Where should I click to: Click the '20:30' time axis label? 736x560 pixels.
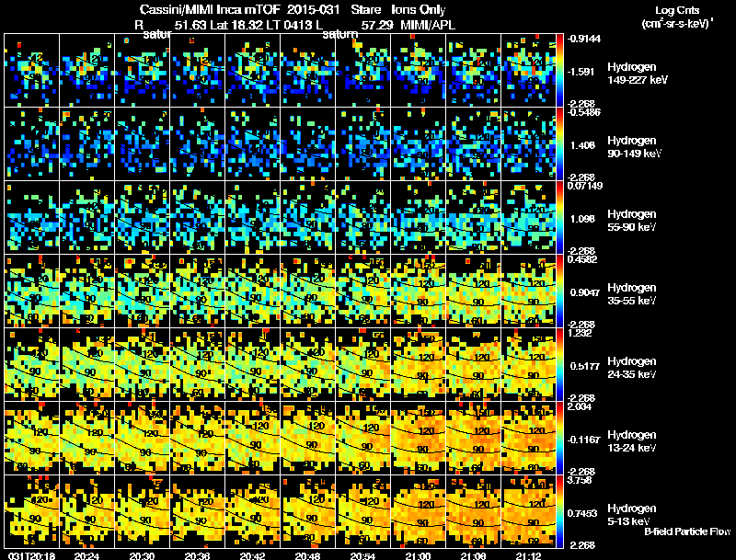coord(143,555)
